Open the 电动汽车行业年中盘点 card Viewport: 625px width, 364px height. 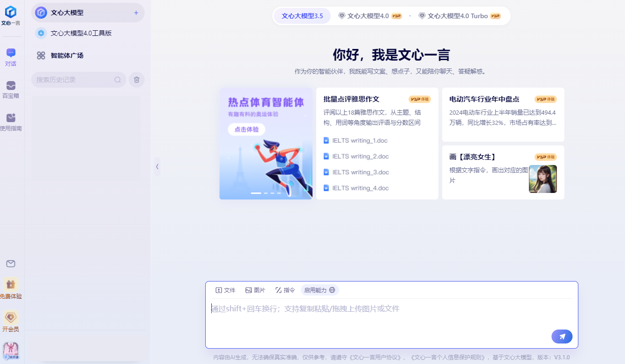tap(503, 115)
